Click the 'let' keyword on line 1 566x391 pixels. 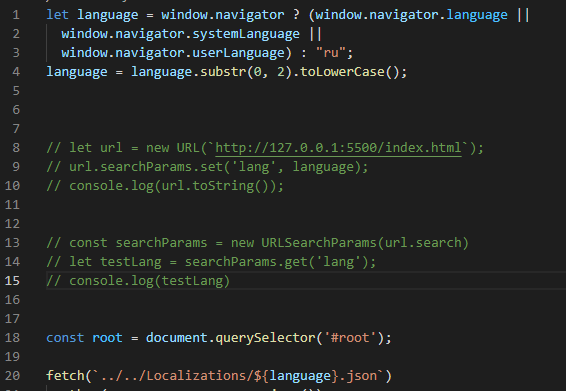[x=57, y=15]
